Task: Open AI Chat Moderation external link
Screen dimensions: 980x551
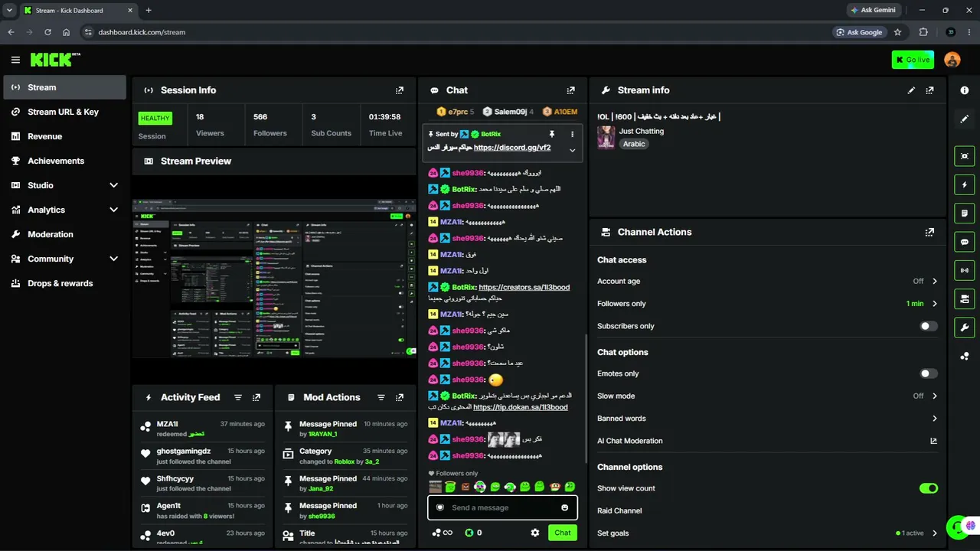Action: 934,441
